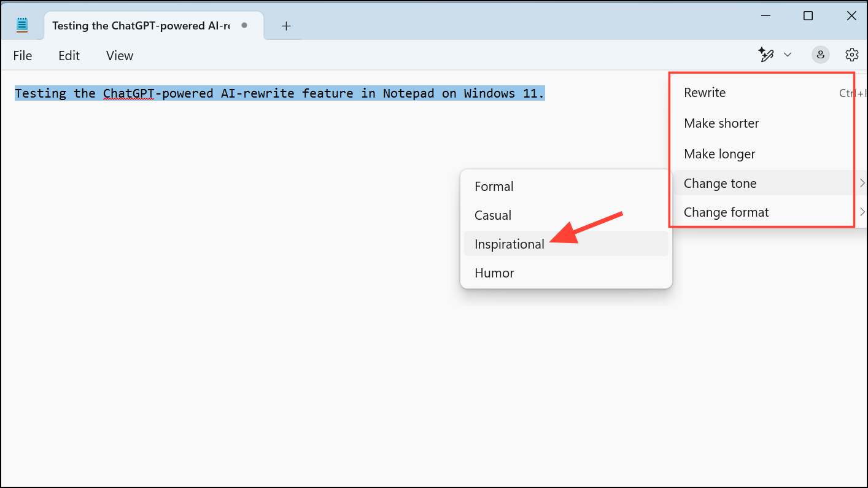Choose Rewrite from the AI menu

(x=770, y=93)
